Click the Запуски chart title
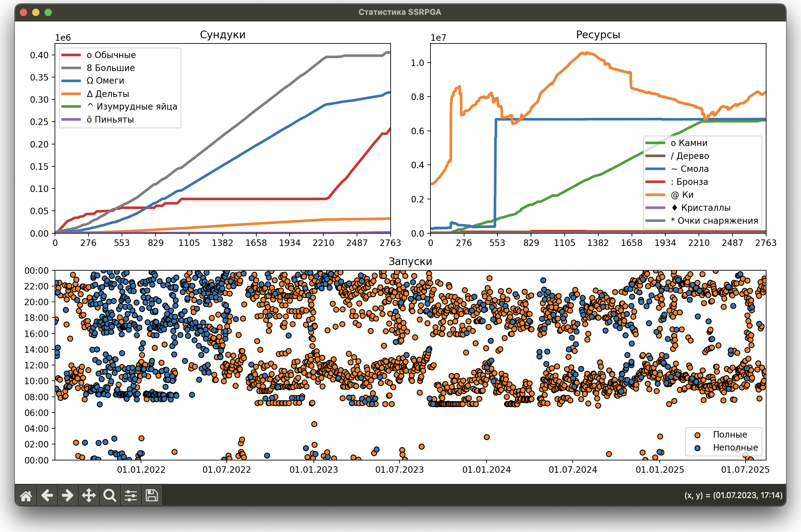This screenshot has width=801, height=532. 410,262
